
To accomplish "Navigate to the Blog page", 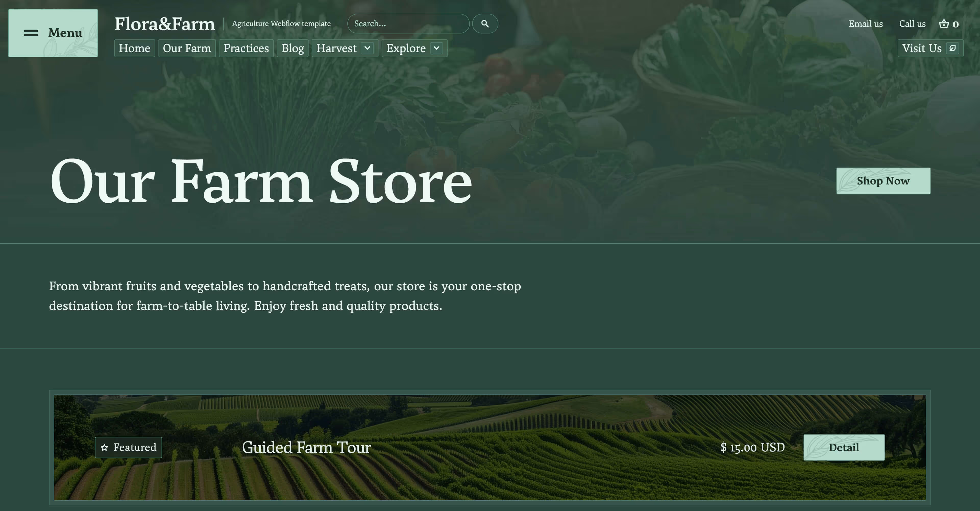I will click(292, 48).
